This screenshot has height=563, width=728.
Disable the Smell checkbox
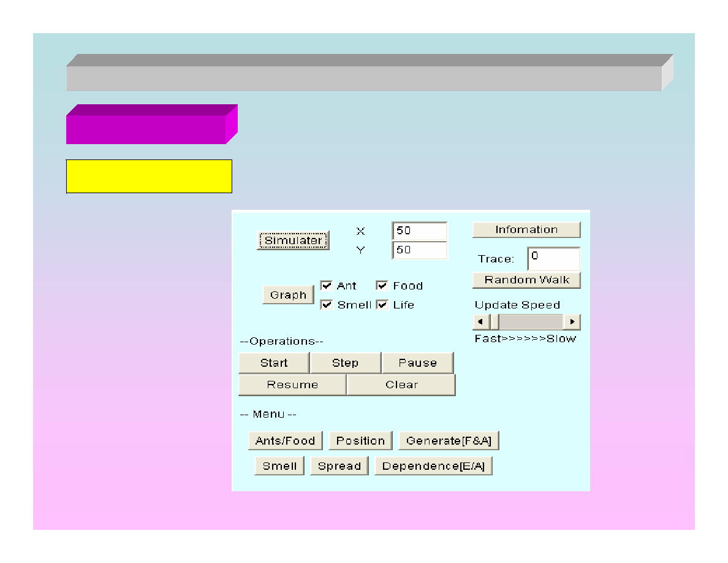327,305
